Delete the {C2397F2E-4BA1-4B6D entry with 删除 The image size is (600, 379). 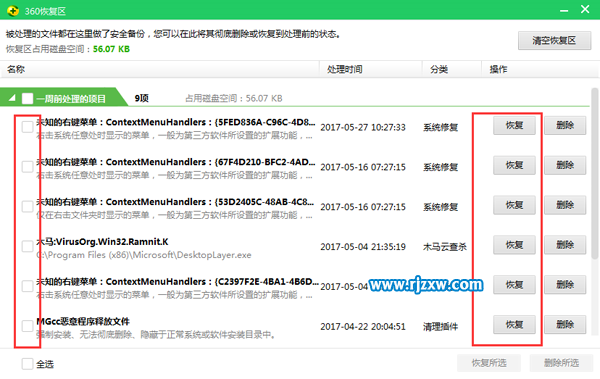pyautogui.click(x=565, y=285)
